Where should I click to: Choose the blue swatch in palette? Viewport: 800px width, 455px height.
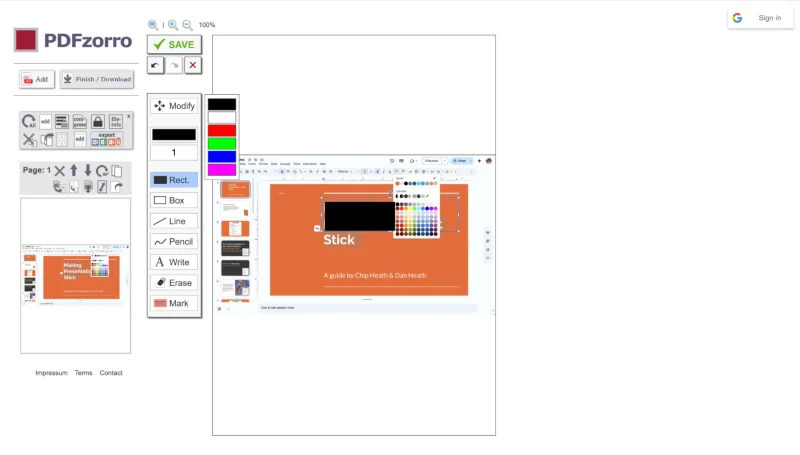(x=222, y=157)
